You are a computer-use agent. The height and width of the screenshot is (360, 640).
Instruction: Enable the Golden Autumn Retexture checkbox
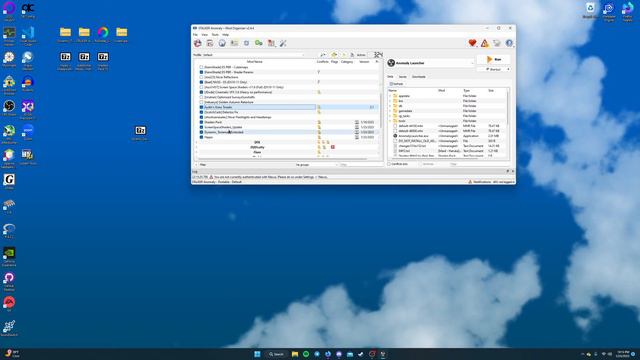[x=201, y=102]
